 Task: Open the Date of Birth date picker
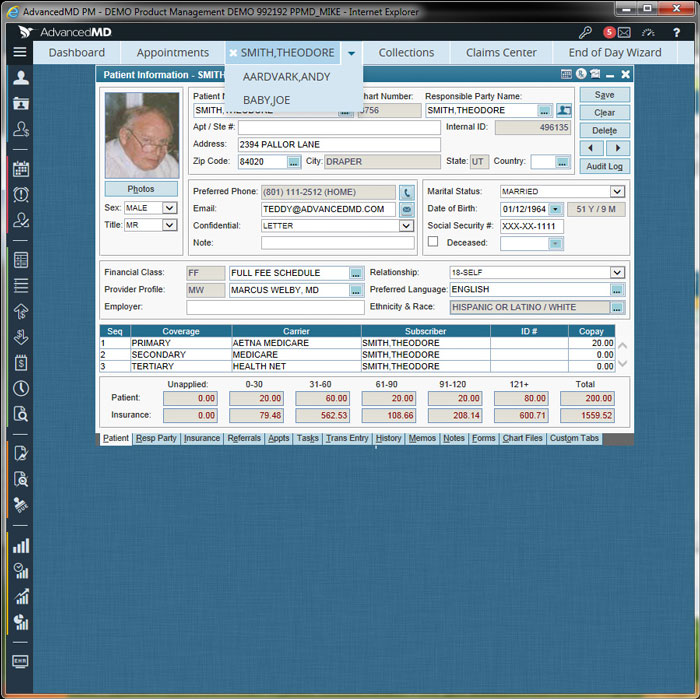pos(556,209)
